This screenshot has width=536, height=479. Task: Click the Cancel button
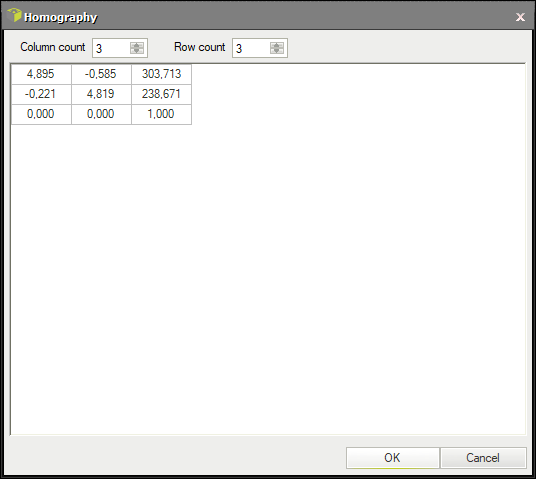483,458
